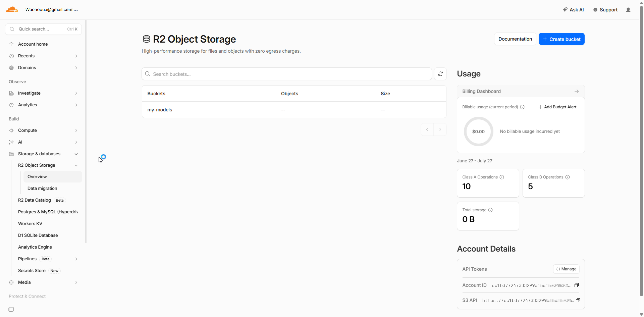644x317 pixels.
Task: Open Workers KV
Action: (x=30, y=224)
